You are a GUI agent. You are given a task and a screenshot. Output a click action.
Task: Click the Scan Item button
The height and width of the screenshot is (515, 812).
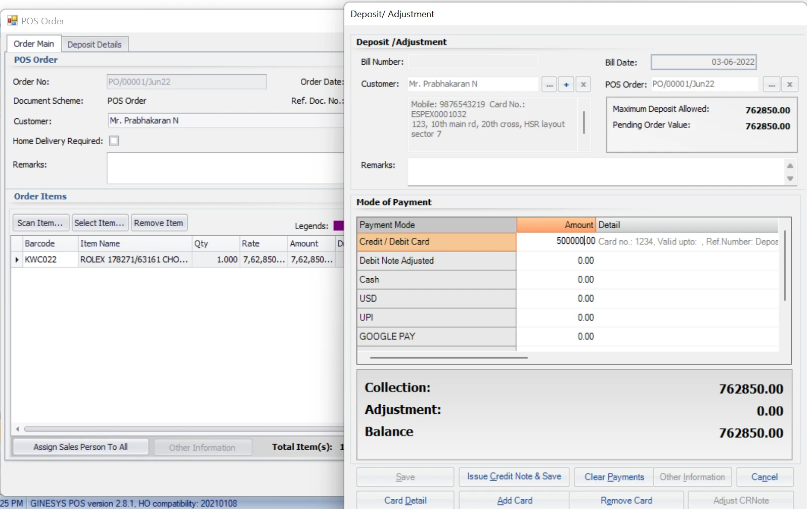[x=40, y=223]
